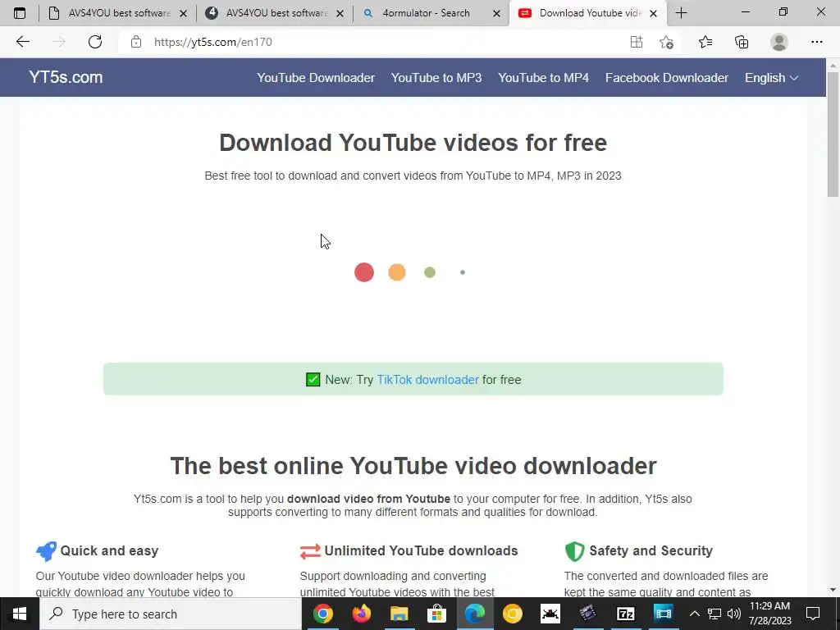Open a new tab with plus button
840x630 pixels.
pyautogui.click(x=682, y=13)
